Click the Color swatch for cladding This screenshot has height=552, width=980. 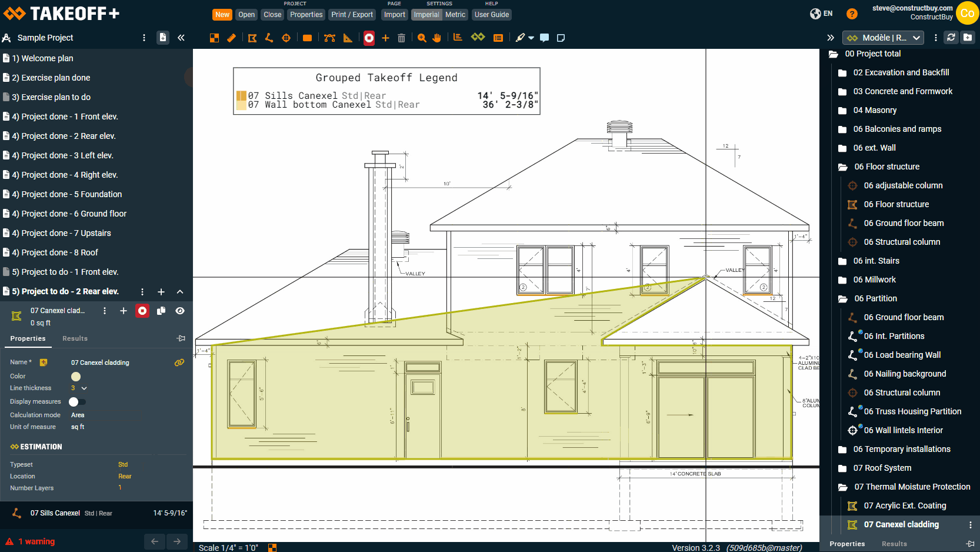(76, 377)
